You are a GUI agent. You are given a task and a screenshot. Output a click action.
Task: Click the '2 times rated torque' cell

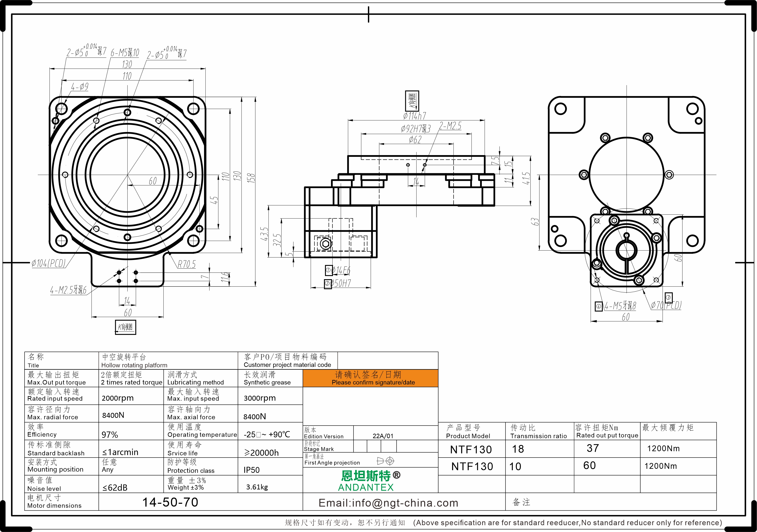point(131,378)
